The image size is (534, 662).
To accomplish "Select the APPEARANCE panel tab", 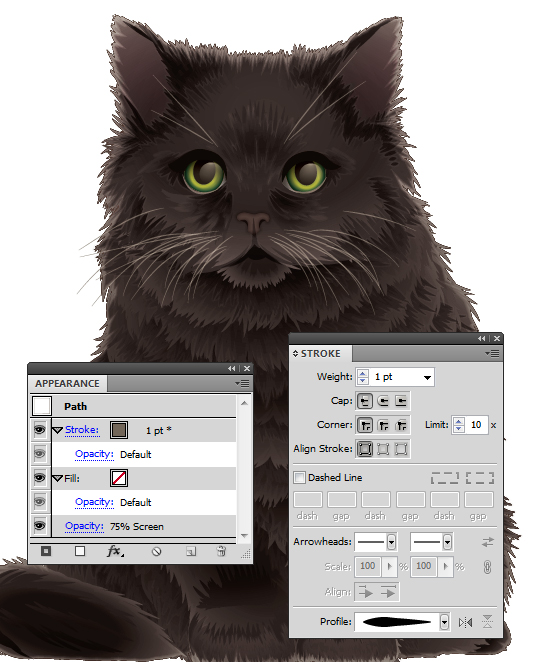I will (x=68, y=383).
